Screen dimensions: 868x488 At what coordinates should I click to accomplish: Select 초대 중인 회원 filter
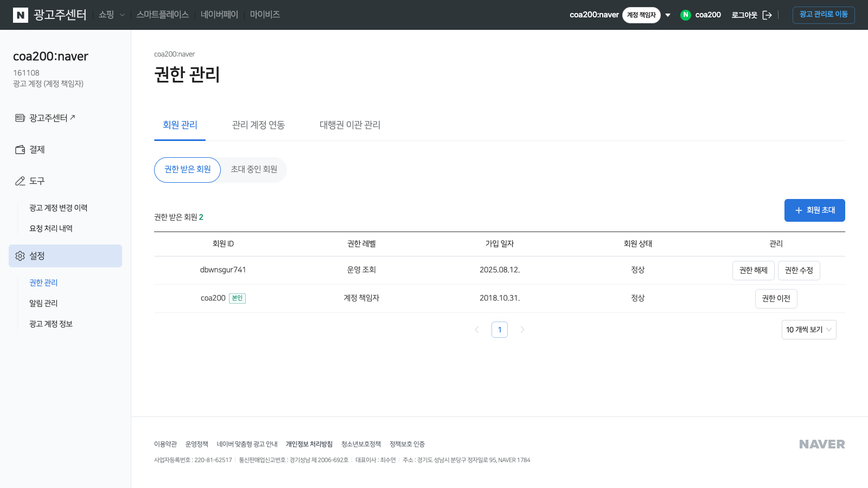pos(254,170)
